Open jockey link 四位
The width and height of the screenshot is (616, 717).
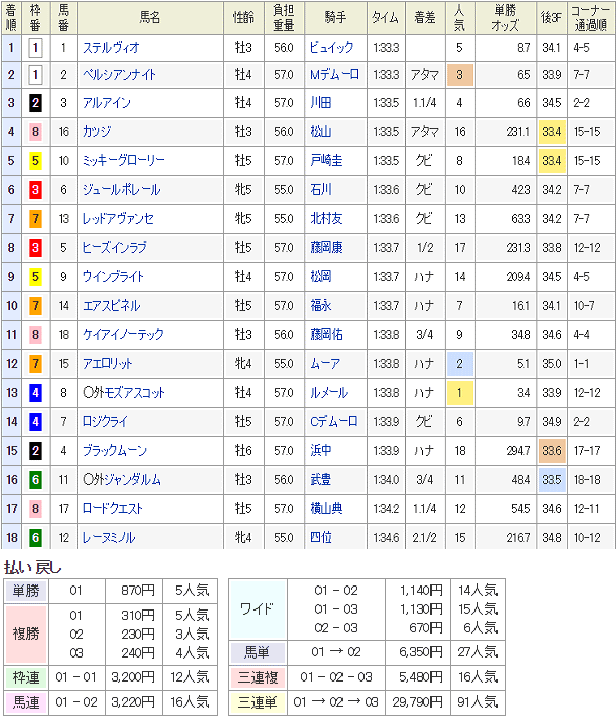pyautogui.click(x=321, y=538)
